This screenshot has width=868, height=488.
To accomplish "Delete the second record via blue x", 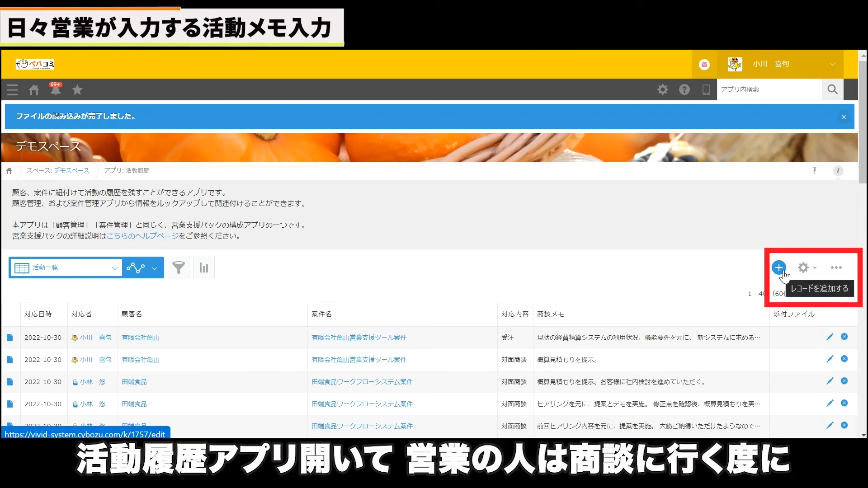I will point(844,359).
